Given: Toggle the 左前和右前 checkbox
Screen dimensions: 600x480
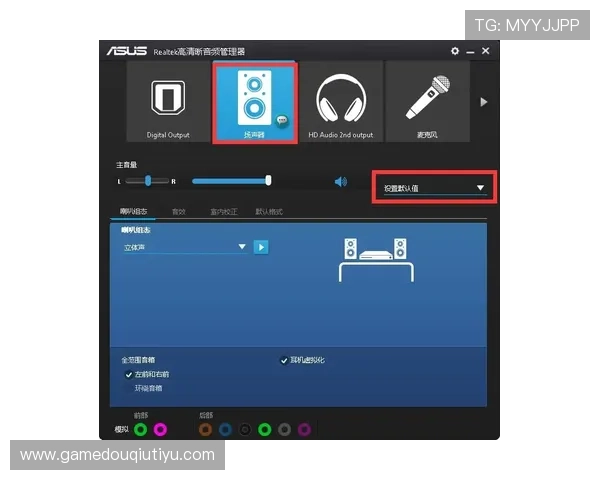Looking at the screenshot, I should click(129, 374).
